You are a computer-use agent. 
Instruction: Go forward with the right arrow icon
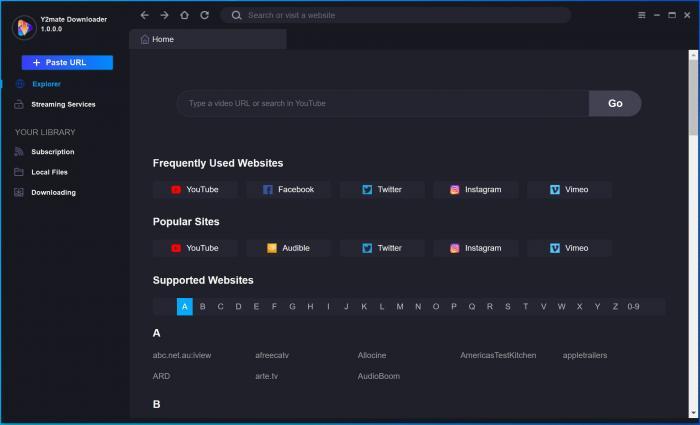164,15
